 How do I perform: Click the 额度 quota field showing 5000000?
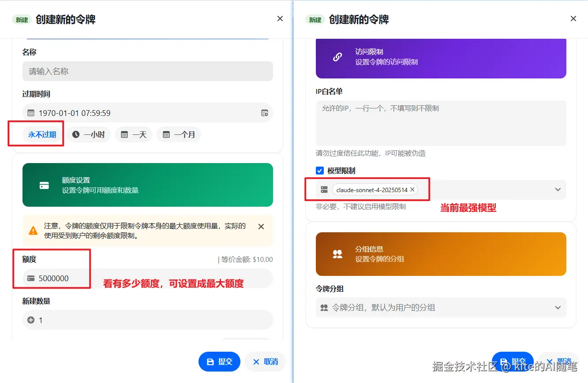tap(147, 278)
